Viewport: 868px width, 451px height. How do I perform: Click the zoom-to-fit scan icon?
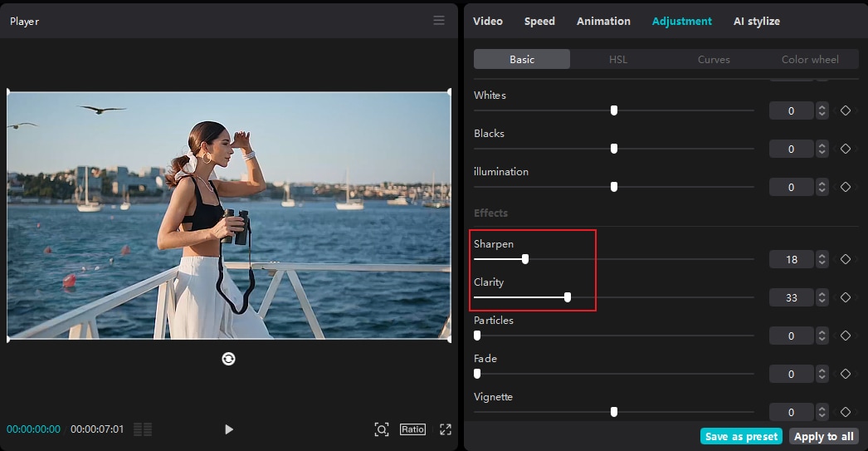coord(382,429)
